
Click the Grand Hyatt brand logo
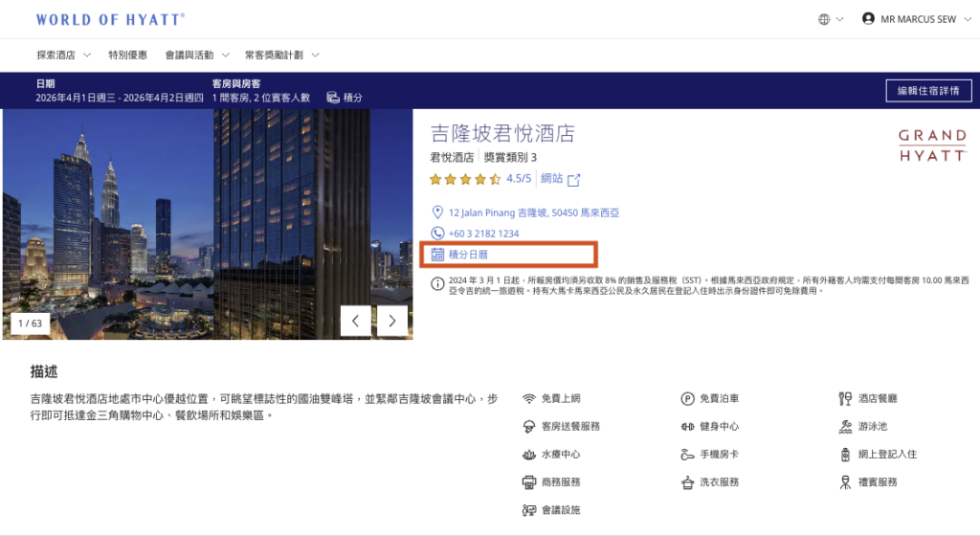[932, 145]
